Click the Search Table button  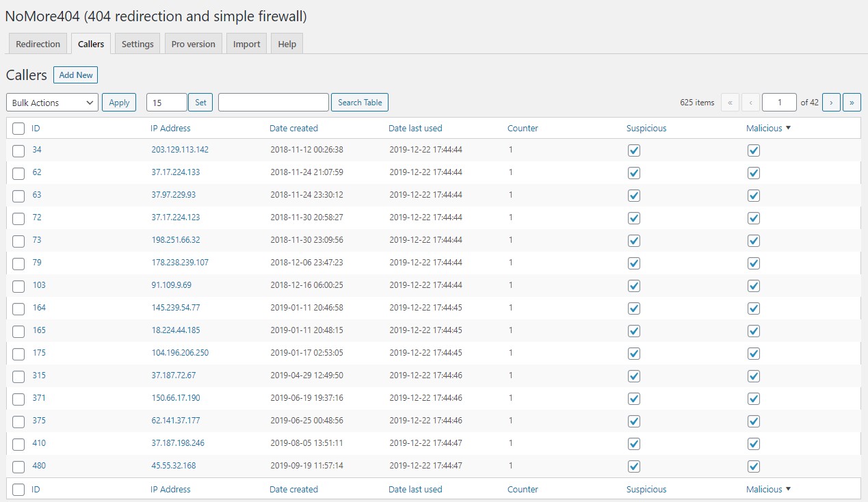pos(360,103)
